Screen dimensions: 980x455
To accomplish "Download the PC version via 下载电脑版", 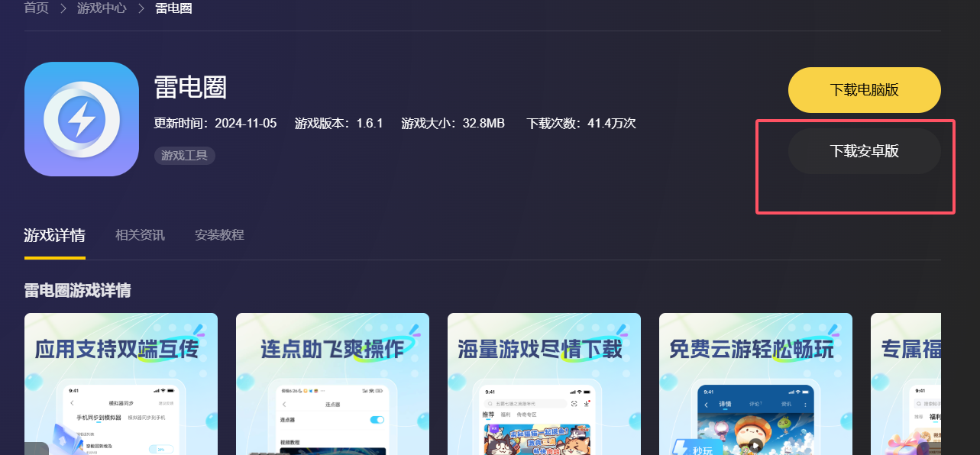I will 864,90.
